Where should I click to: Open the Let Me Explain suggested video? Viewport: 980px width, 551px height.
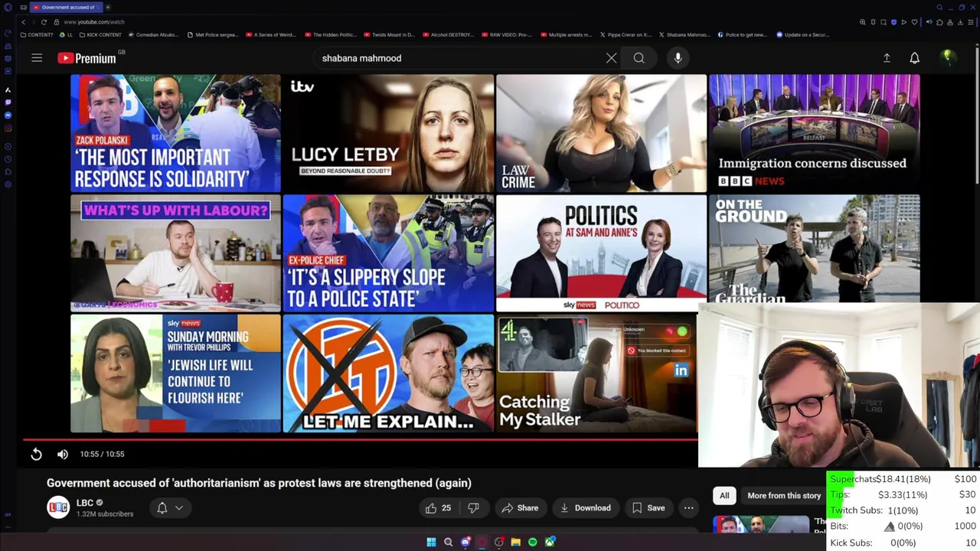(x=388, y=374)
